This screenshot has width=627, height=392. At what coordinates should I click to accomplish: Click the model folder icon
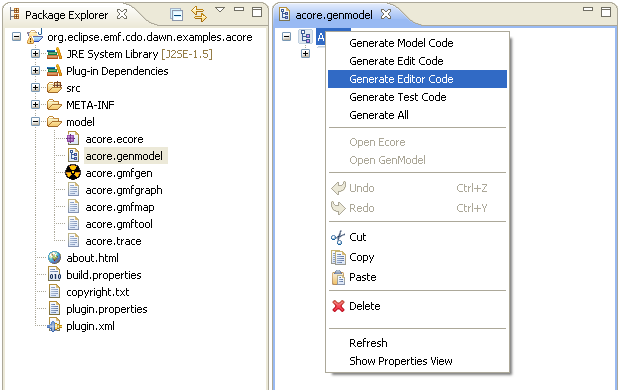coord(54,122)
